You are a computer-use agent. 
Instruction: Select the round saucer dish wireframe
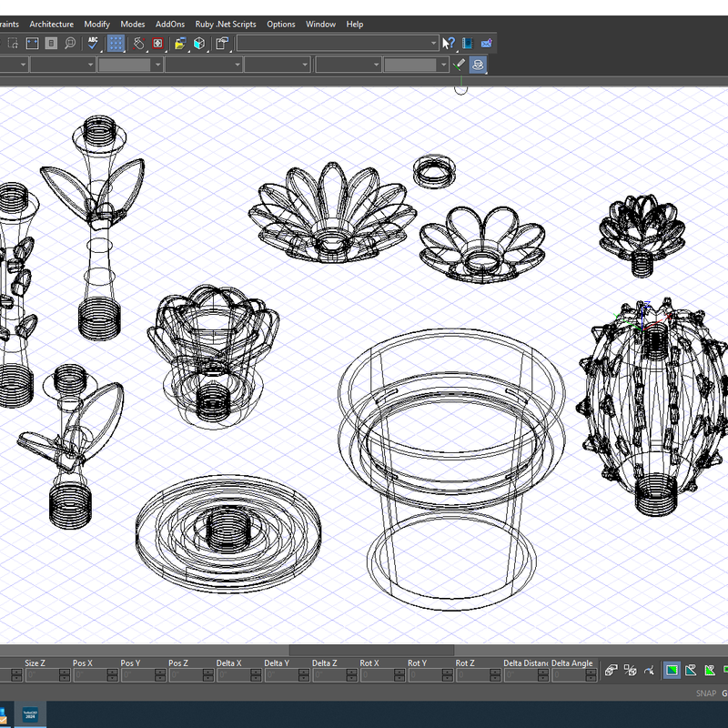228,534
